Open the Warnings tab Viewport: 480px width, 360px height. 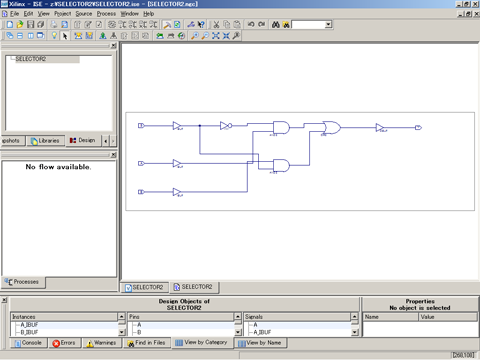[101, 343]
